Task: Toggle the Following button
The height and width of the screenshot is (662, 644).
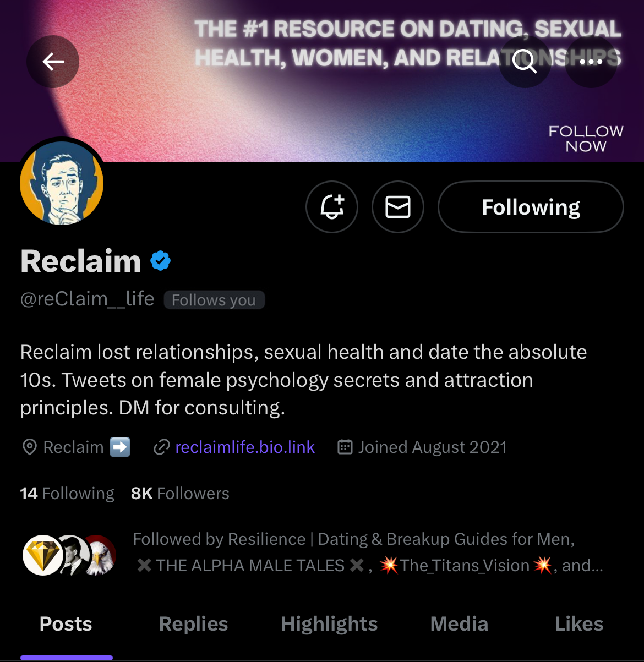Action: click(x=531, y=207)
